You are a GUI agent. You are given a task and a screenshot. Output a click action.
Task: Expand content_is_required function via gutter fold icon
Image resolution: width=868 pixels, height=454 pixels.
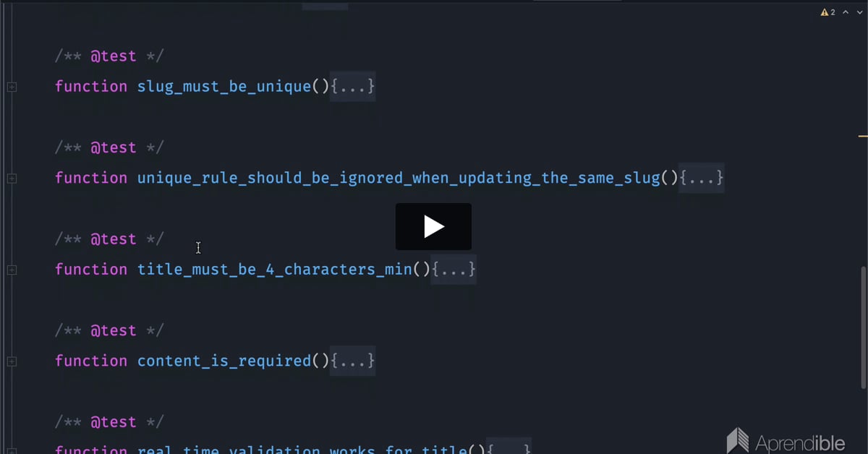click(12, 361)
